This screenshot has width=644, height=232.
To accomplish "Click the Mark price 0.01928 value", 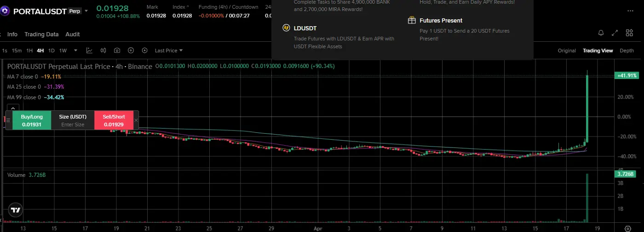I will pyautogui.click(x=156, y=16).
